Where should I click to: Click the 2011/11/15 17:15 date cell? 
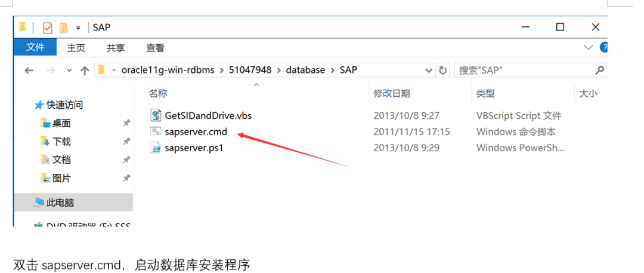pyautogui.click(x=411, y=132)
